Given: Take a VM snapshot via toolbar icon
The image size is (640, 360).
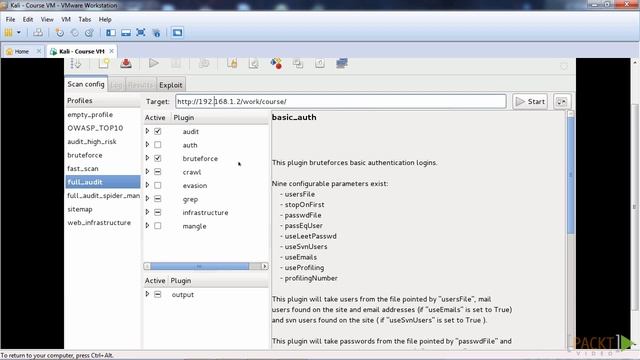Looking at the screenshot, I should (x=60, y=33).
